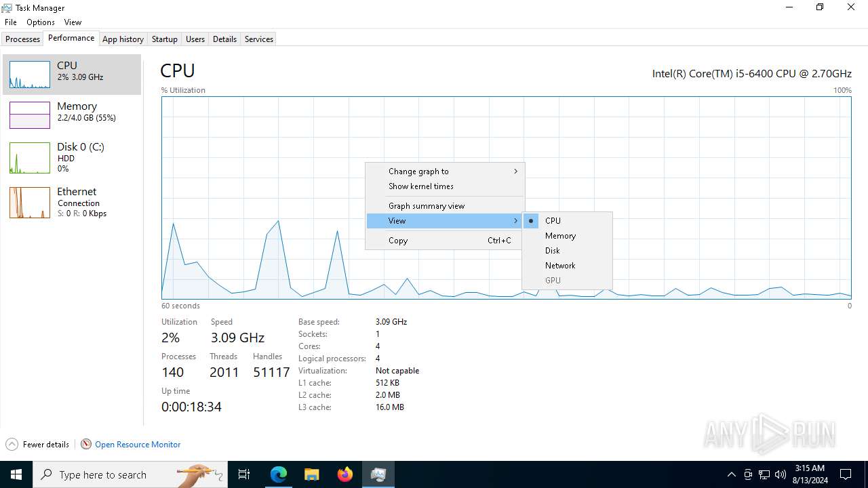The height and width of the screenshot is (488, 868).
Task: Select CPU radio option in View submenu
Action: tap(567, 221)
